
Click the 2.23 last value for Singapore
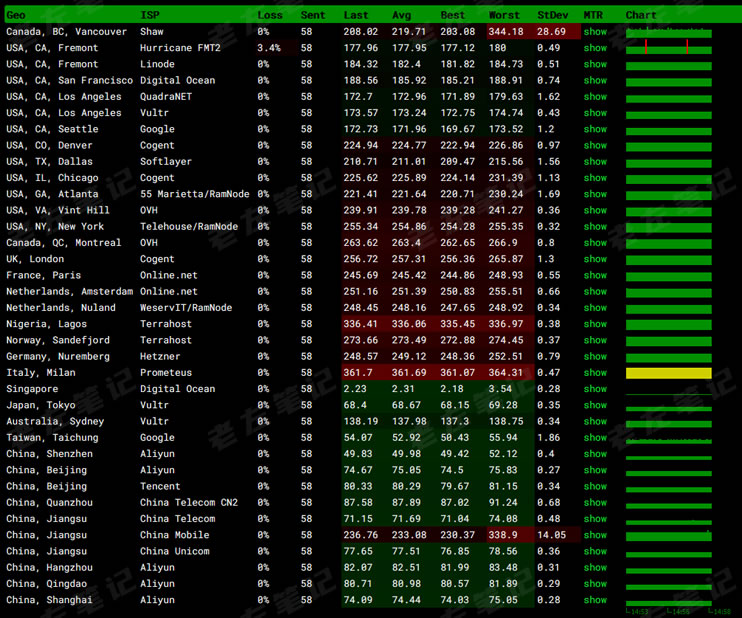pyautogui.click(x=355, y=389)
